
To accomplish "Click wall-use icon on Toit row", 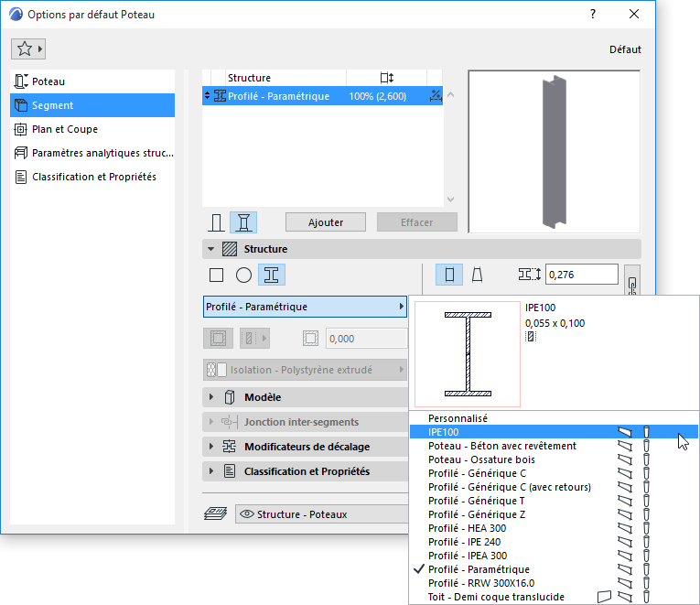I will click(604, 597).
